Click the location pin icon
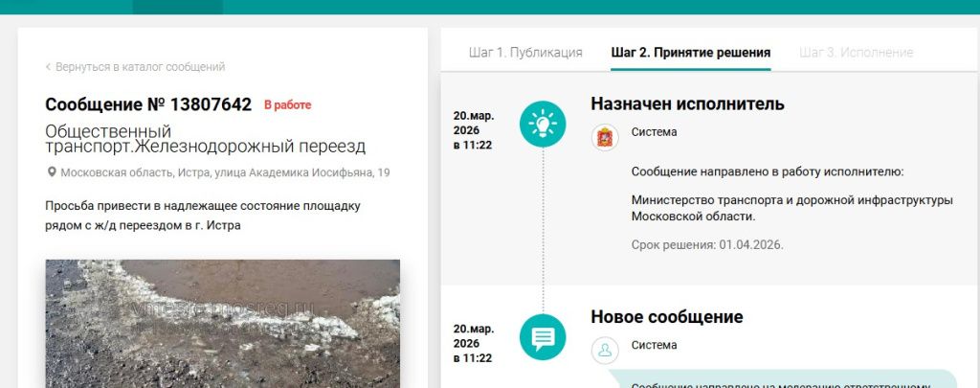 pos(52,173)
